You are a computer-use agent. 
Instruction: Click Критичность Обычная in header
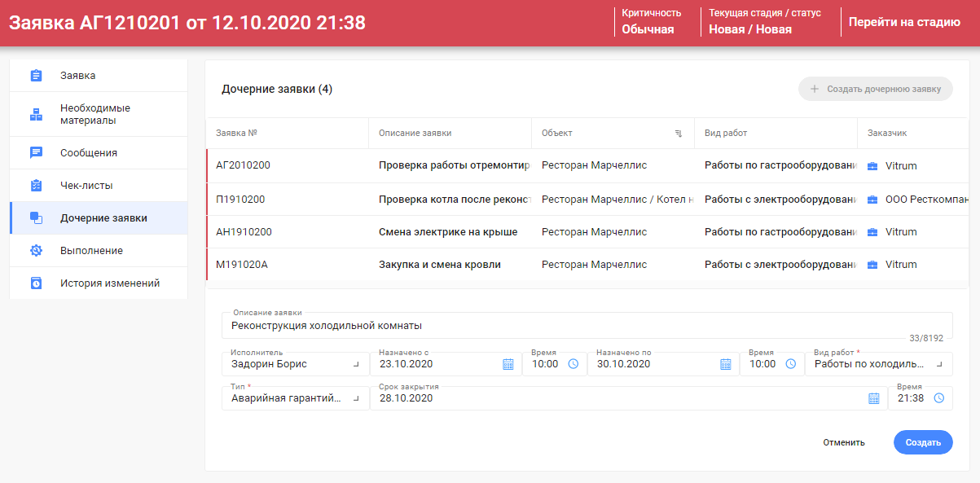652,22
